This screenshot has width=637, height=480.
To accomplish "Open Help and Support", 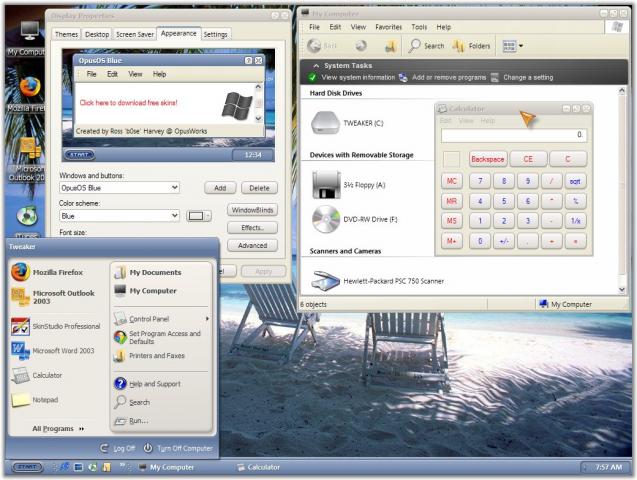I will (x=148, y=383).
